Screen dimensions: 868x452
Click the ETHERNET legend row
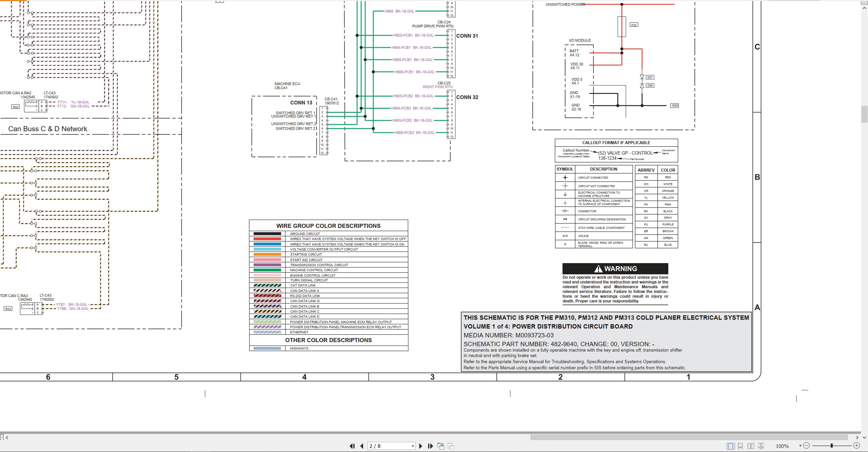[329, 332]
